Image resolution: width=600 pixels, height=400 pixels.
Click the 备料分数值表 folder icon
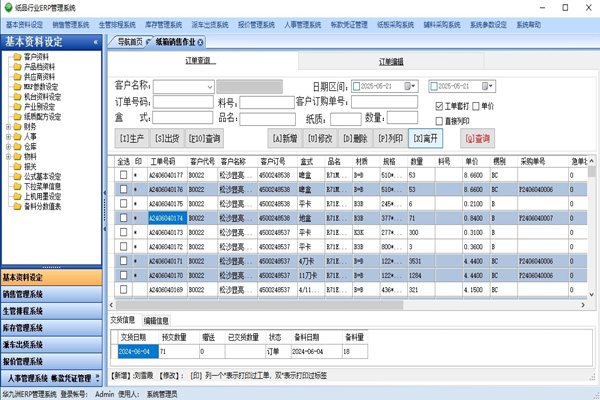tap(17, 207)
